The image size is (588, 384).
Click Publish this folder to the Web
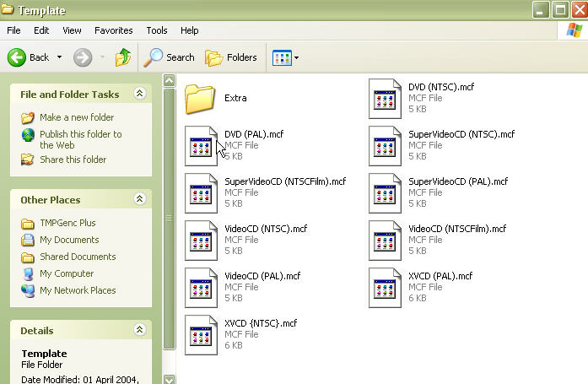[x=81, y=139]
